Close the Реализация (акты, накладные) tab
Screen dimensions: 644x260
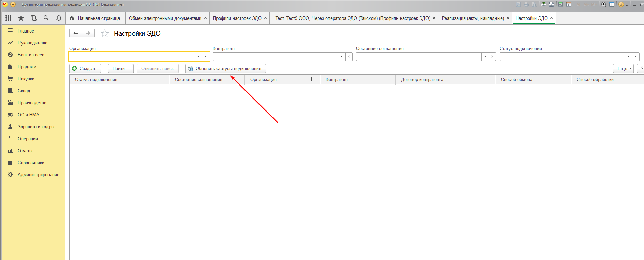508,18
